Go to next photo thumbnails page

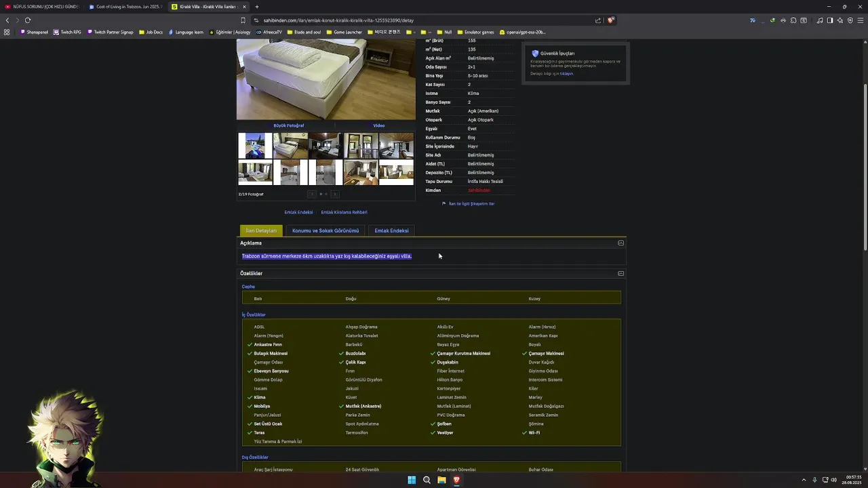point(334,194)
